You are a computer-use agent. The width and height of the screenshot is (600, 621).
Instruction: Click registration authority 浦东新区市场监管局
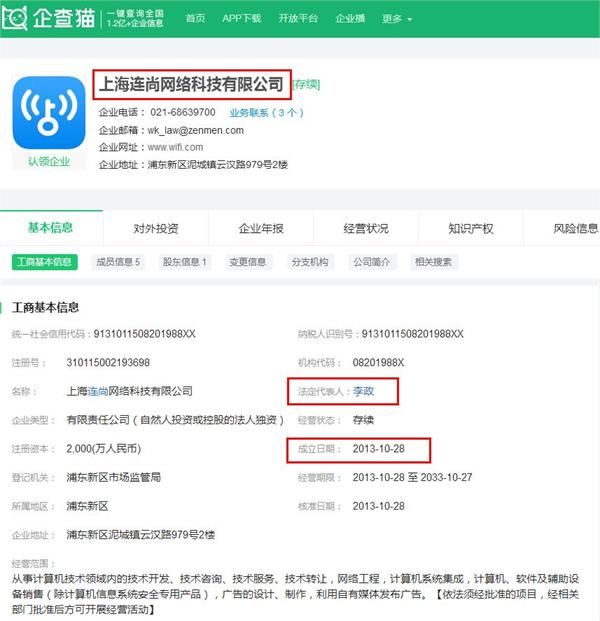(x=114, y=477)
